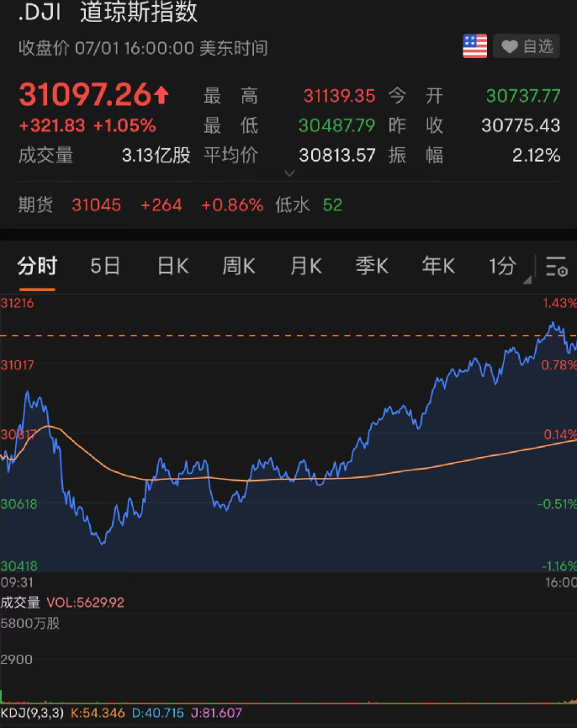
Task: Click the J:81.607 value
Action: tap(216, 713)
